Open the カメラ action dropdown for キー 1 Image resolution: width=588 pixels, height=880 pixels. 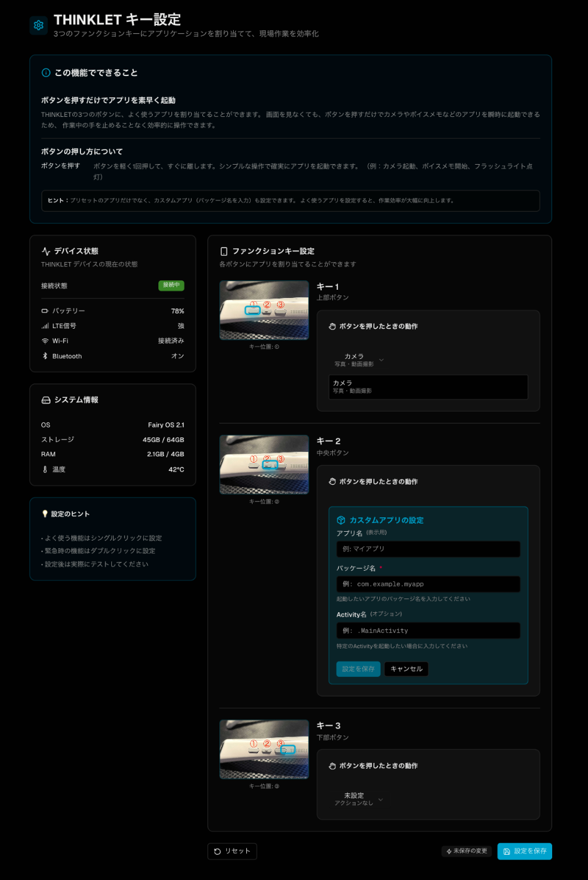point(359,360)
